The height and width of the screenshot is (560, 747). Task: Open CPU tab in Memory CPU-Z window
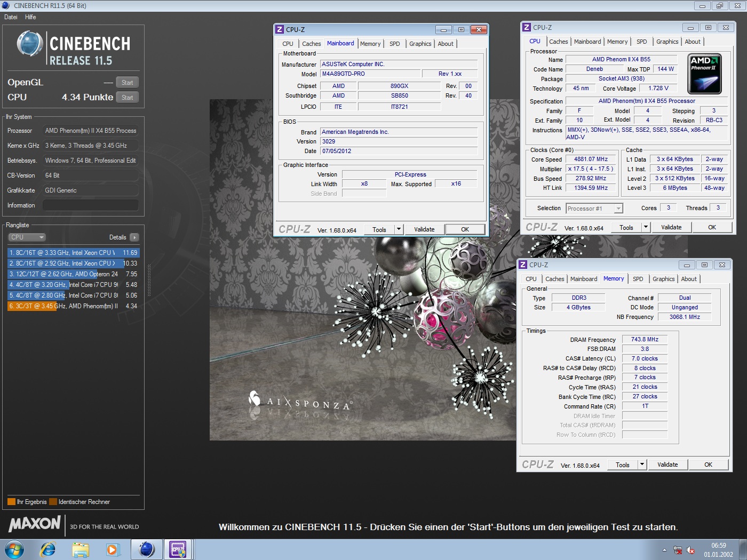point(531,279)
